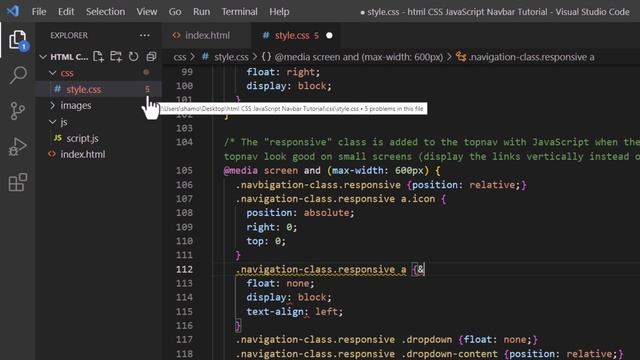
Task: Click the comment text on line 104
Action: (432, 142)
